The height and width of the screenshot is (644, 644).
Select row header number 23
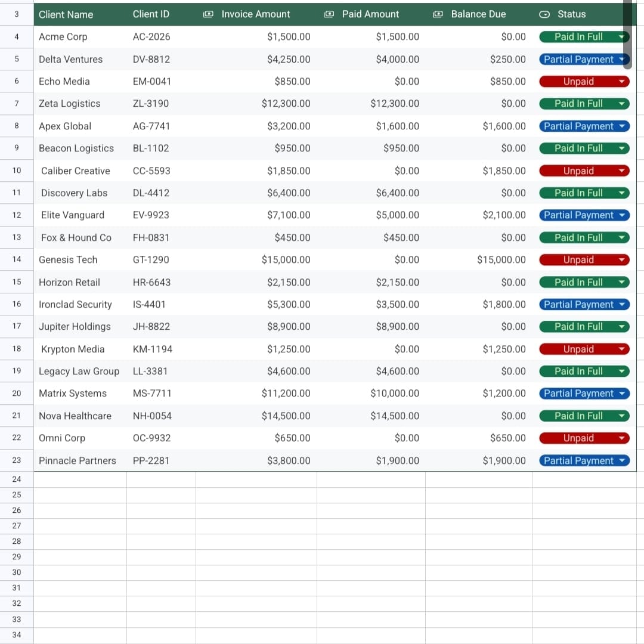tap(17, 460)
